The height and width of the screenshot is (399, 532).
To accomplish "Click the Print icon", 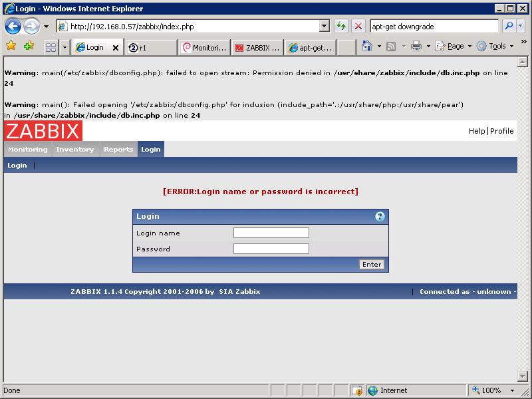I will pos(416,46).
